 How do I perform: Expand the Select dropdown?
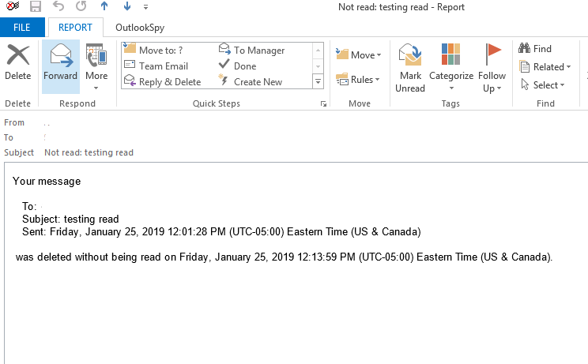pyautogui.click(x=542, y=85)
